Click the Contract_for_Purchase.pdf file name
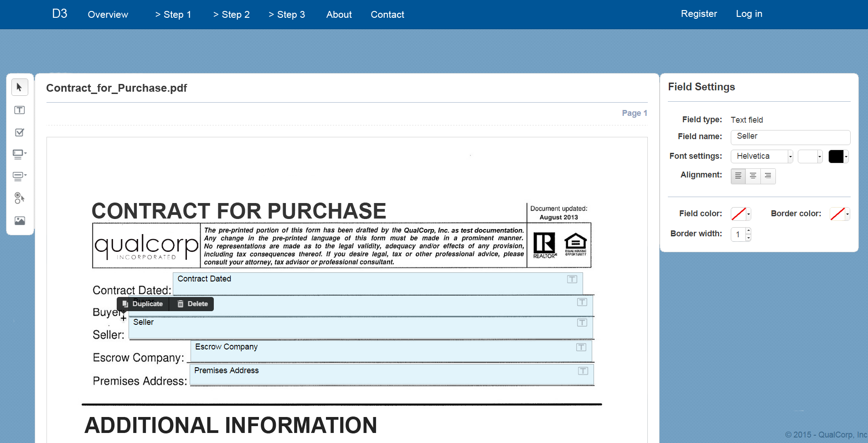Screen dimensions: 868x443 (x=117, y=88)
